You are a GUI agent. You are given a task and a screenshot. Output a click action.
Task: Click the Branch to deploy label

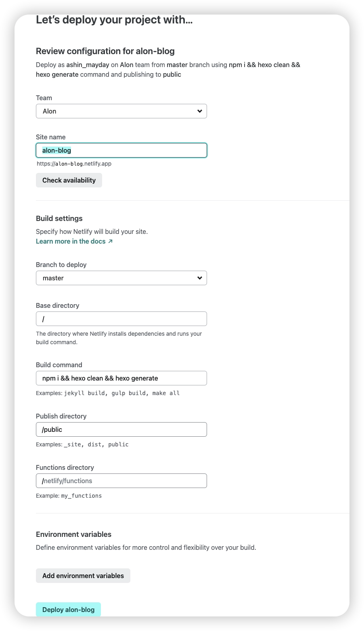click(61, 265)
